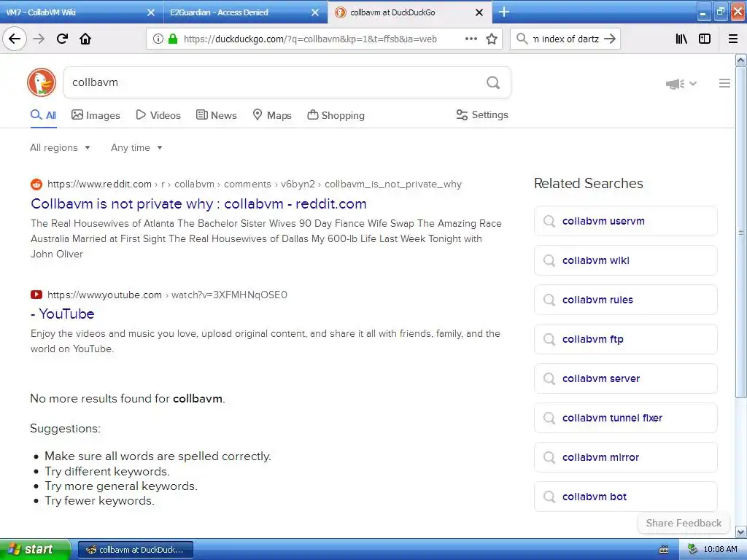Switch to Images results
The width and height of the screenshot is (747, 560).
(96, 115)
